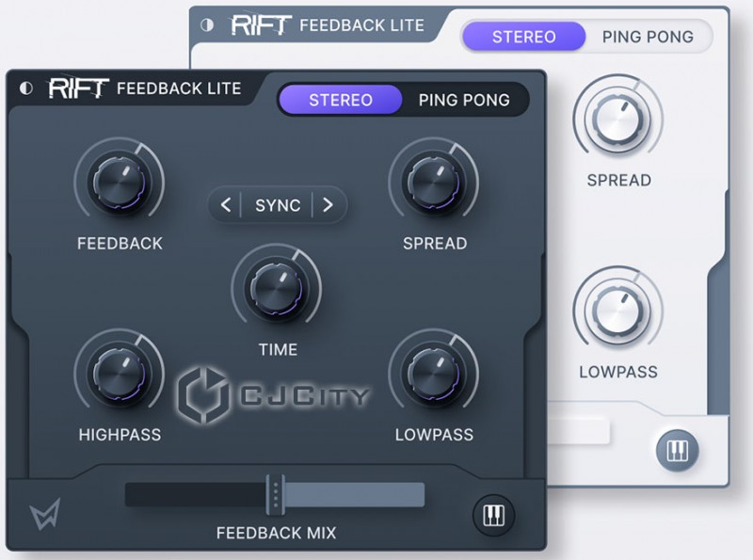This screenshot has height=560, width=753.
Task: Click the light window's LOWPASS label
Action: 618,372
